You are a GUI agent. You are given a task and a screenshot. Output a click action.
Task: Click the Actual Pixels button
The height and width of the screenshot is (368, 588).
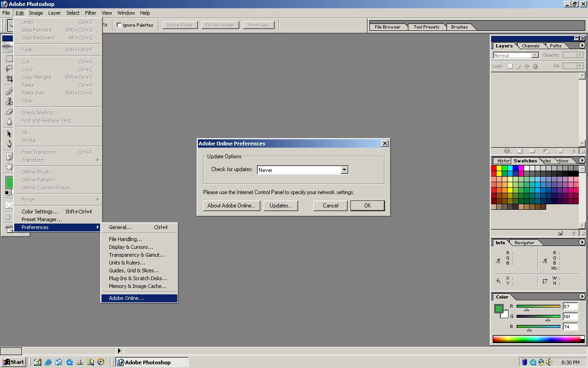pyautogui.click(x=180, y=25)
